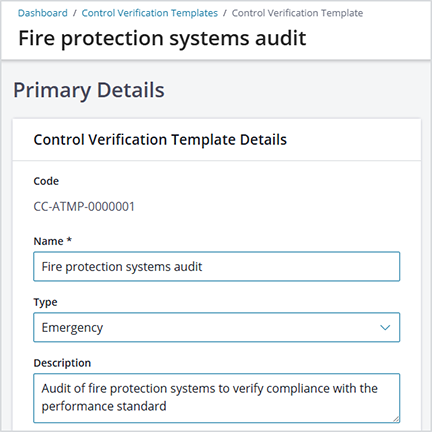Click the Description field label

pyautogui.click(x=62, y=363)
